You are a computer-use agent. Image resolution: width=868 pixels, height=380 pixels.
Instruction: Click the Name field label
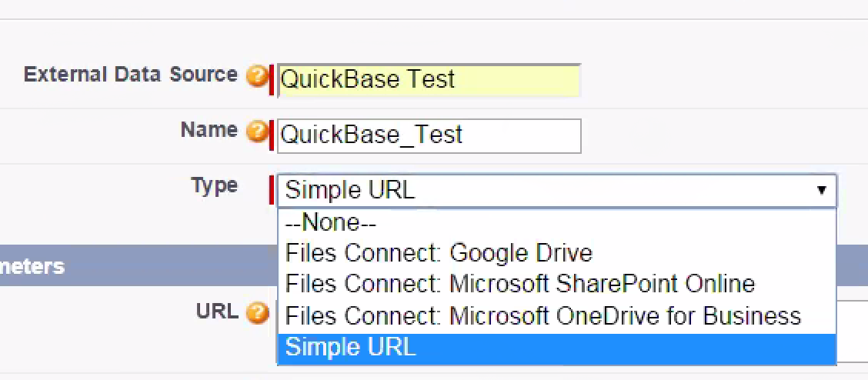click(209, 129)
